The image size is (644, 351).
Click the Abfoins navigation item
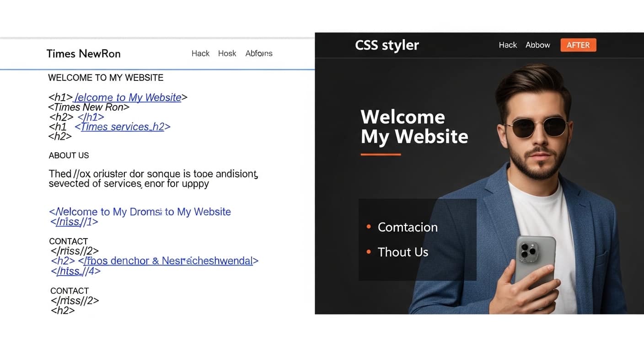point(258,53)
